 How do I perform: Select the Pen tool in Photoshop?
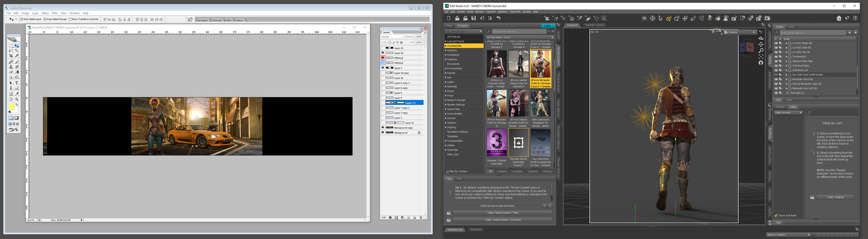click(x=11, y=88)
